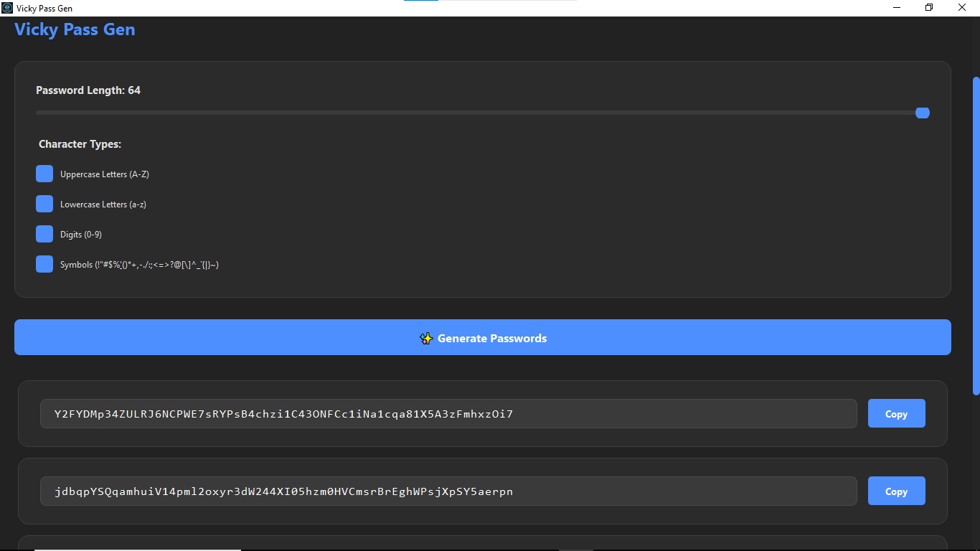Toggle the Symbols character type checkbox
This screenshot has height=551, width=980.
[x=44, y=265]
